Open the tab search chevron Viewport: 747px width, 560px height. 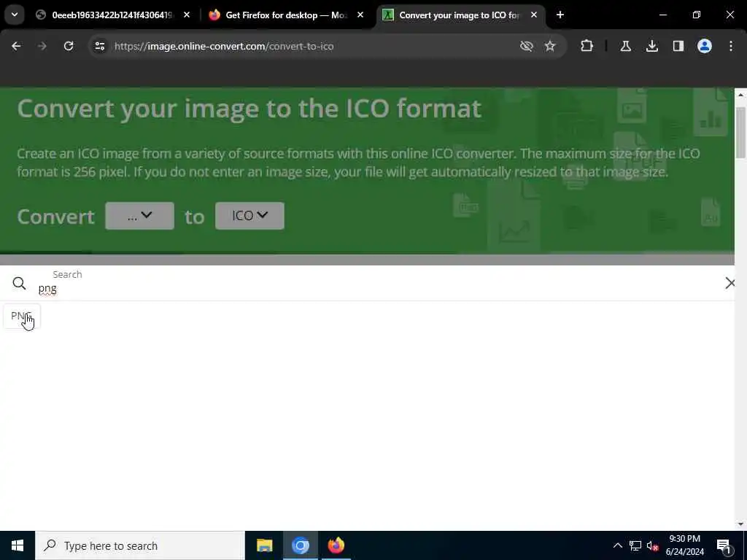pos(15,15)
